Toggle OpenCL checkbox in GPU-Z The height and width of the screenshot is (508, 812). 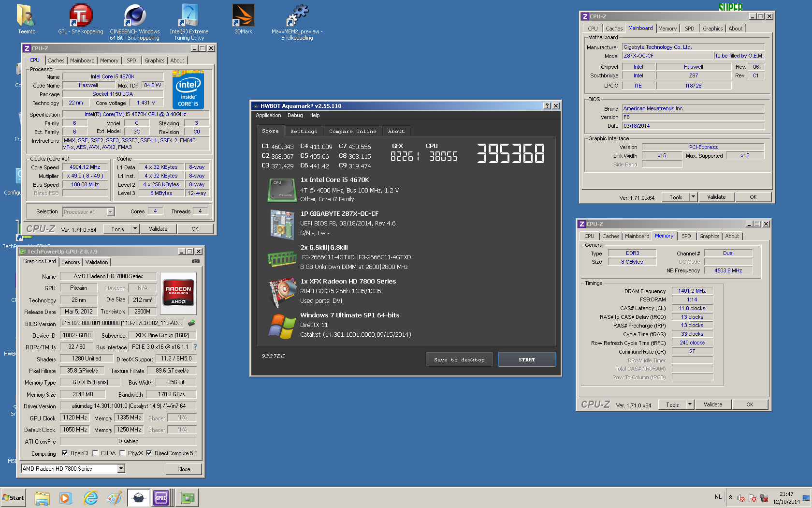(65, 453)
